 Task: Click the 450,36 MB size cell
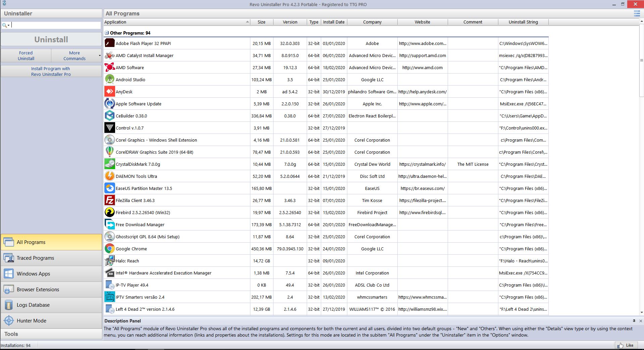[261, 249]
